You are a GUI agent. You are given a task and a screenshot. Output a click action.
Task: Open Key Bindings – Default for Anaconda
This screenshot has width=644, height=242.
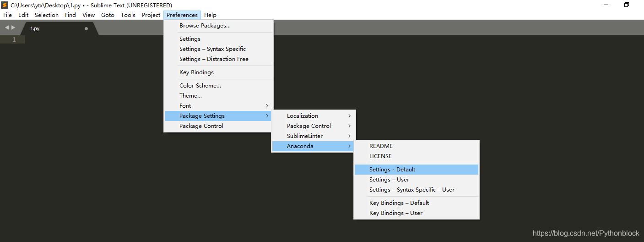click(417, 203)
